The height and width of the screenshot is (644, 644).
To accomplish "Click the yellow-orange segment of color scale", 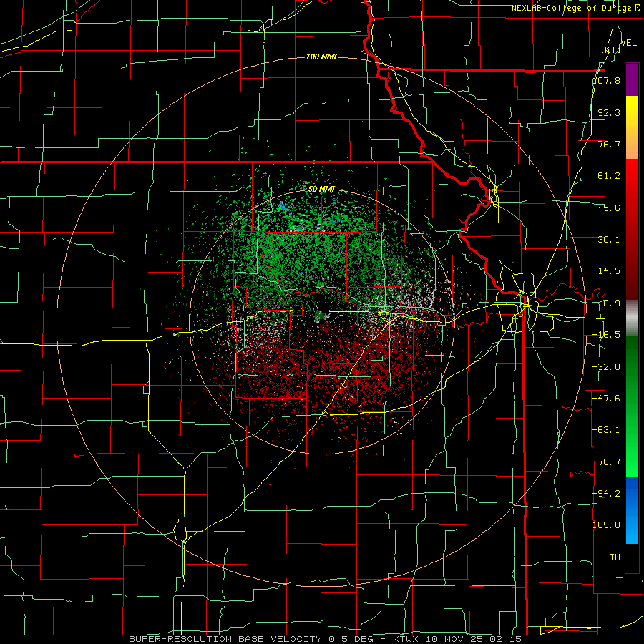I will tap(632, 127).
